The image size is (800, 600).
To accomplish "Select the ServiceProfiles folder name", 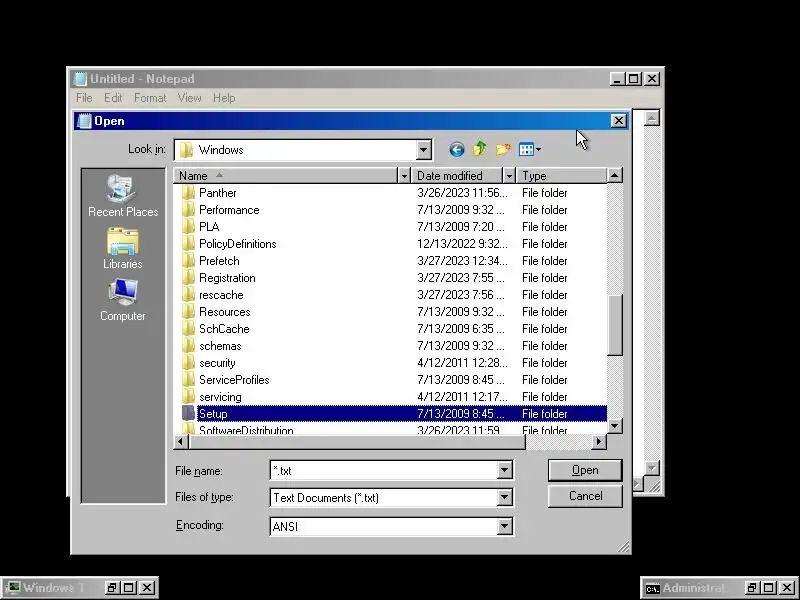I will click(x=234, y=380).
